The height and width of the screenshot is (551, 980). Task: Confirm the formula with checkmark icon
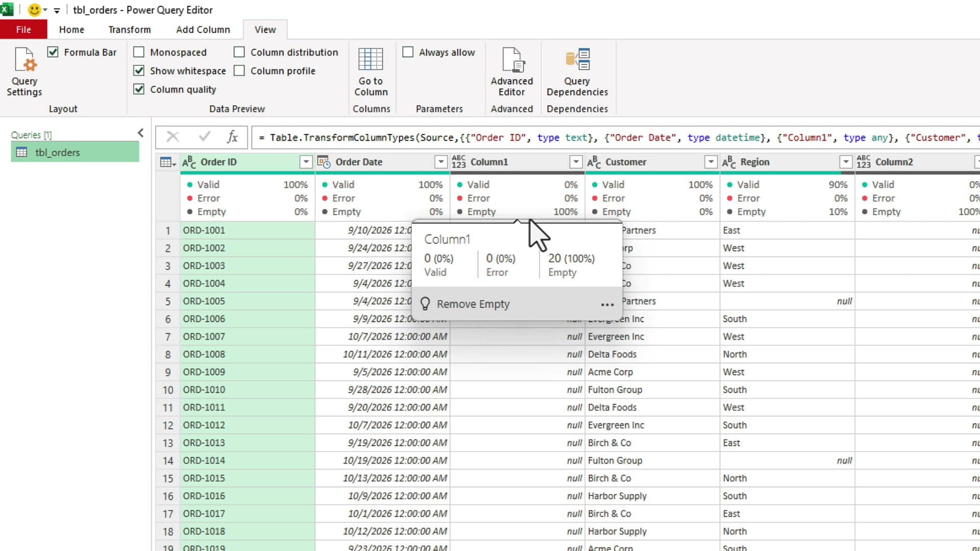point(205,137)
